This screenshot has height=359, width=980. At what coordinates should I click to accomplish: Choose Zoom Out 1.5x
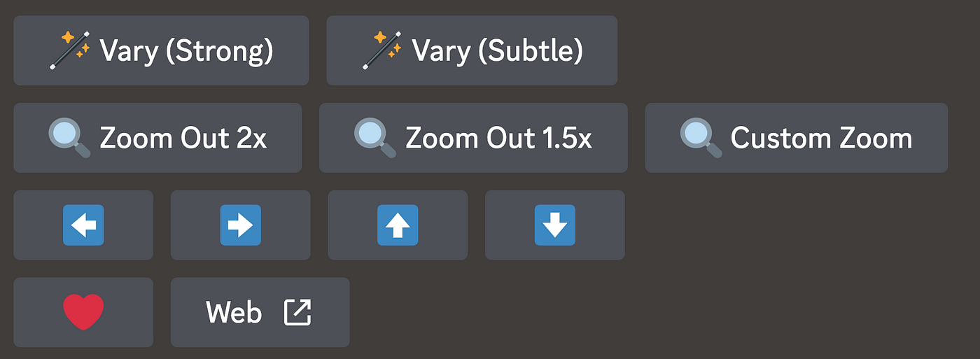click(x=473, y=138)
